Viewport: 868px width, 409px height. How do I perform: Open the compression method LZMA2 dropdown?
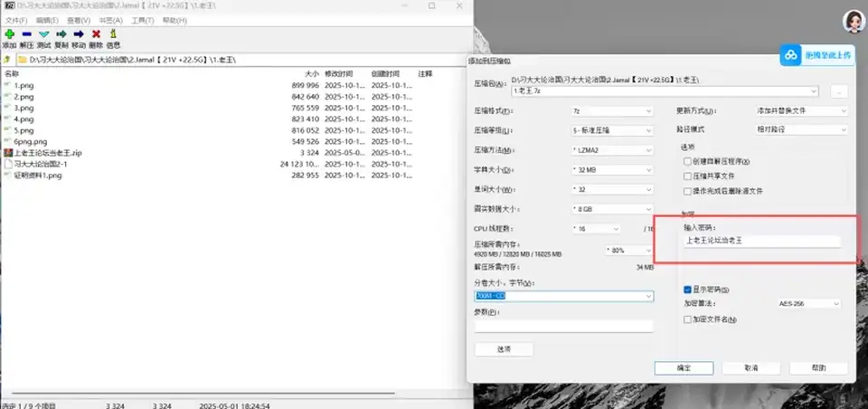(612, 150)
